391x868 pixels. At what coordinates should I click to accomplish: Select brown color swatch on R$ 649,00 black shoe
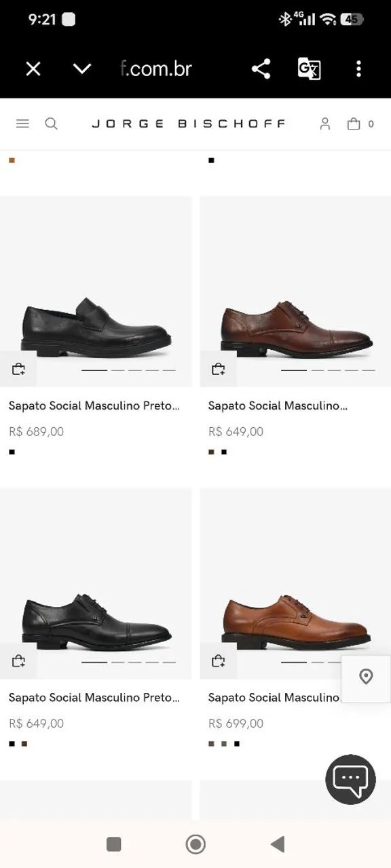click(x=24, y=743)
